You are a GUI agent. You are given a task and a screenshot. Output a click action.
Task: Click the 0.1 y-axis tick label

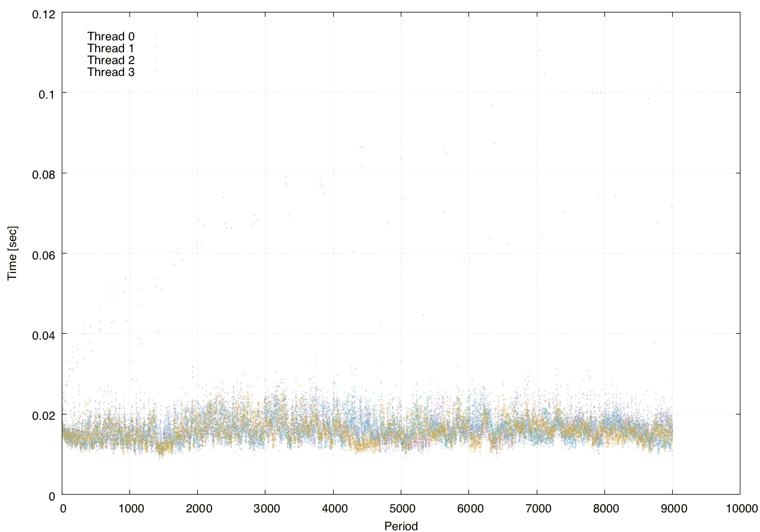[46, 93]
